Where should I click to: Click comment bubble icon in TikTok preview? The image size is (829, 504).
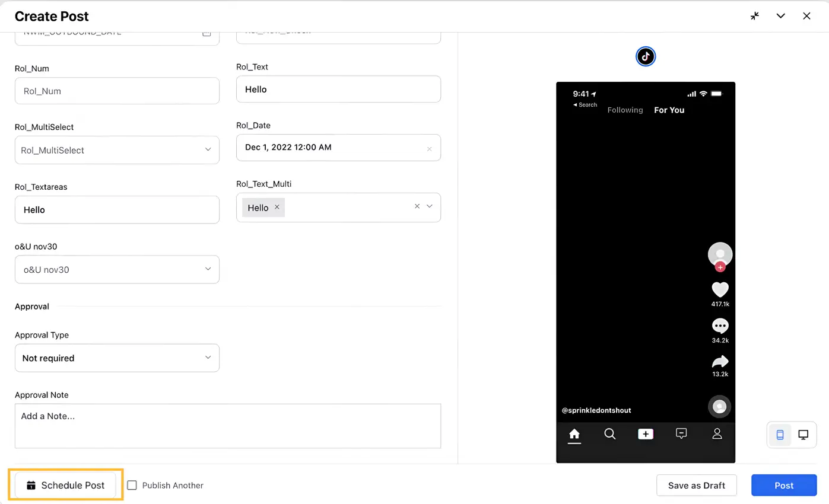coord(720,326)
